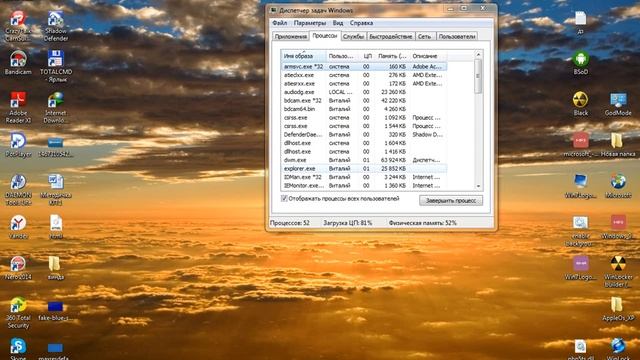Select the dwm.exe process

[364, 160]
